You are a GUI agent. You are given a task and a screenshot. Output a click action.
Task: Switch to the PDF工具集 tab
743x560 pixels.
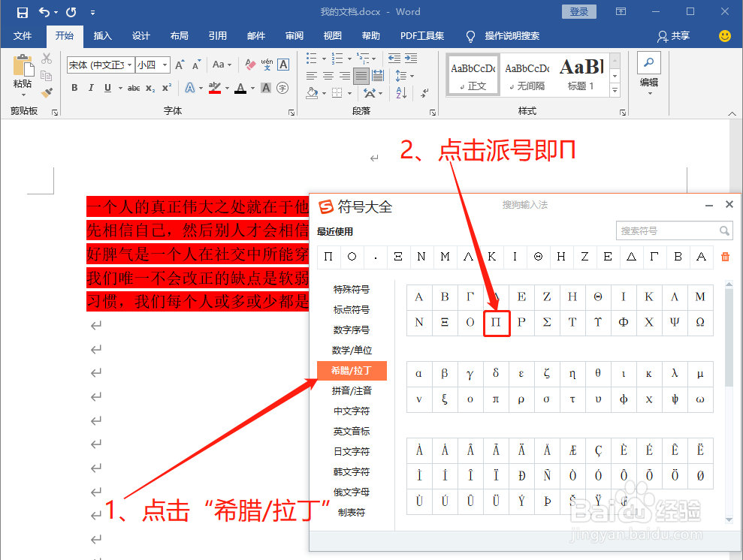[421, 36]
